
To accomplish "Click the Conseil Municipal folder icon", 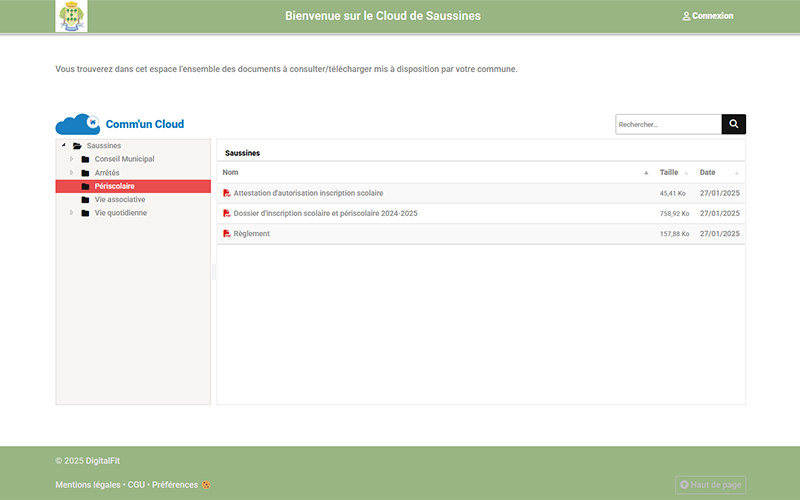I will pos(85,159).
